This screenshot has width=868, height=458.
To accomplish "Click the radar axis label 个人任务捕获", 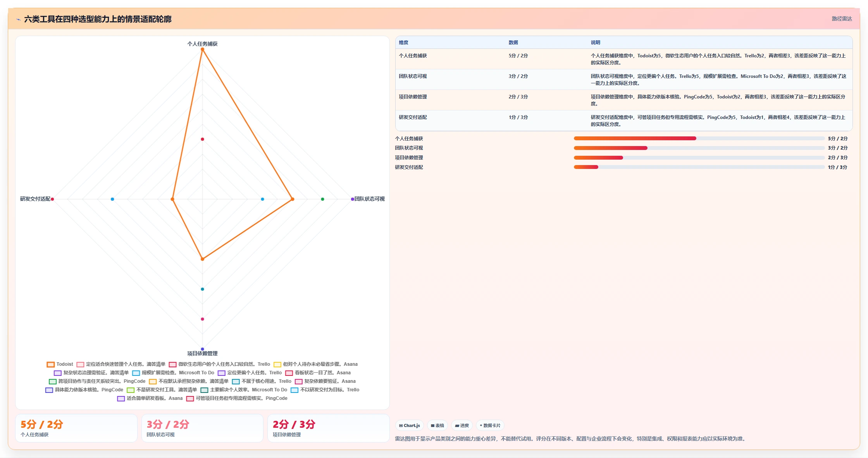I will 202,44.
